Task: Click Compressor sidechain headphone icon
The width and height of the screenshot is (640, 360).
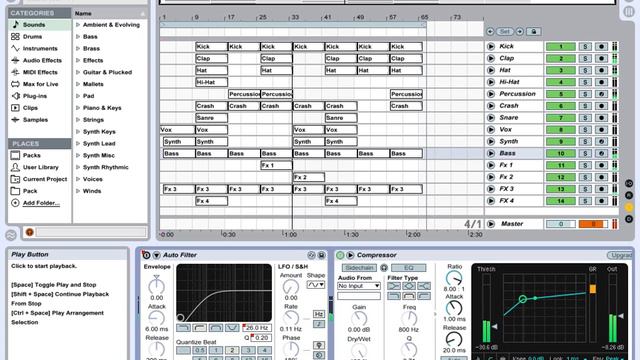Action: point(384,268)
